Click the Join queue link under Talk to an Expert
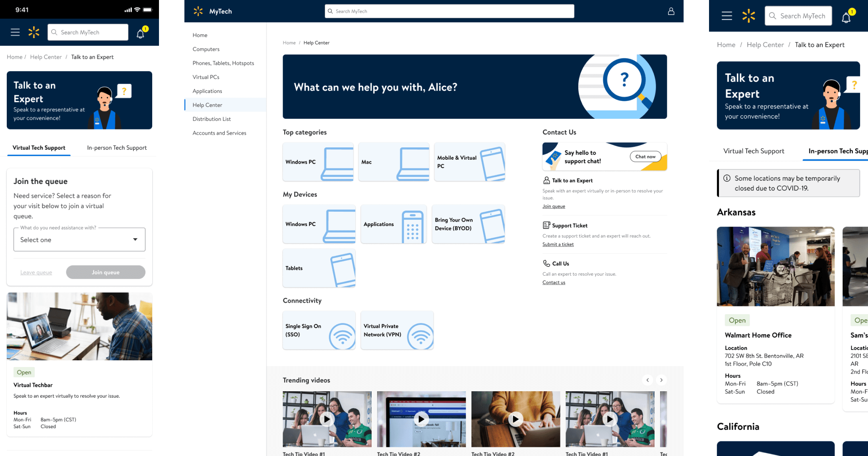 coord(554,206)
